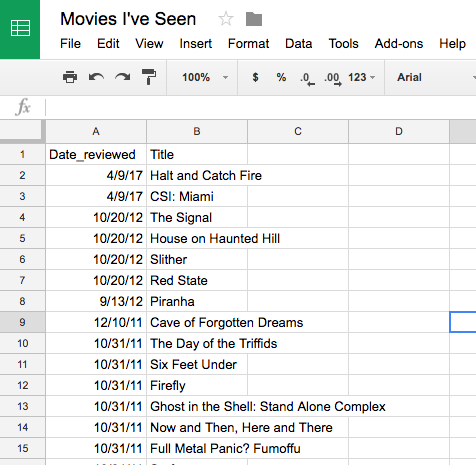
Task: Print the spreadsheet
Action: tap(70, 77)
